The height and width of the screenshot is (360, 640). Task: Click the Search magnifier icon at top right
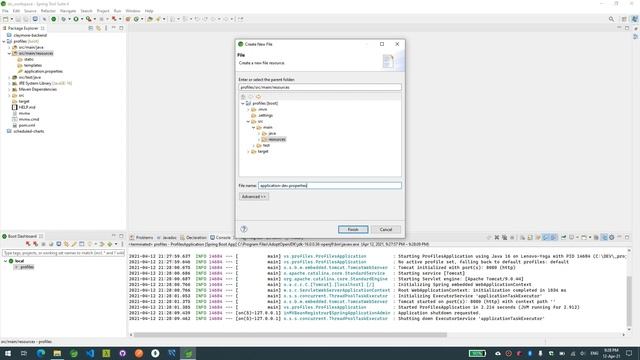point(611,19)
